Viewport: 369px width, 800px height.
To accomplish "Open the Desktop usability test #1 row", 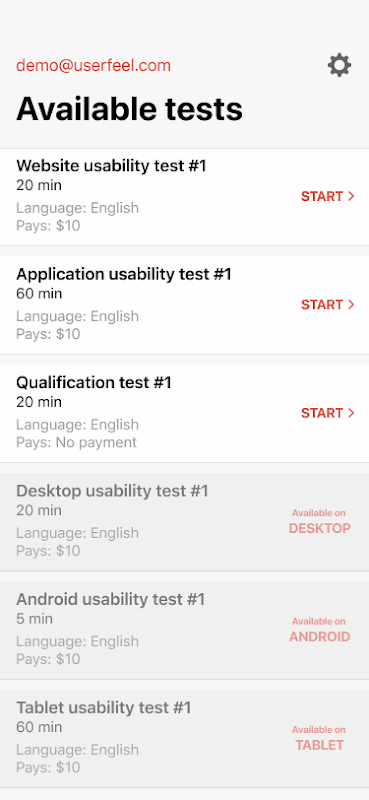I will 184,521.
